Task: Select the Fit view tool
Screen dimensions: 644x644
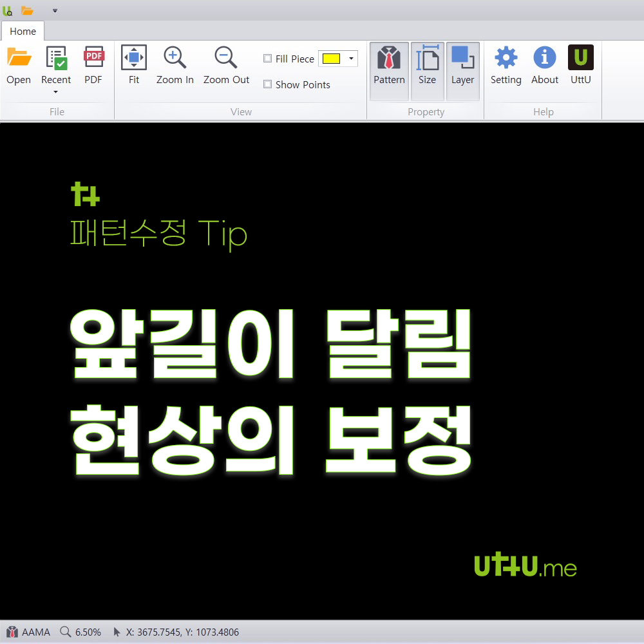Action: click(133, 64)
